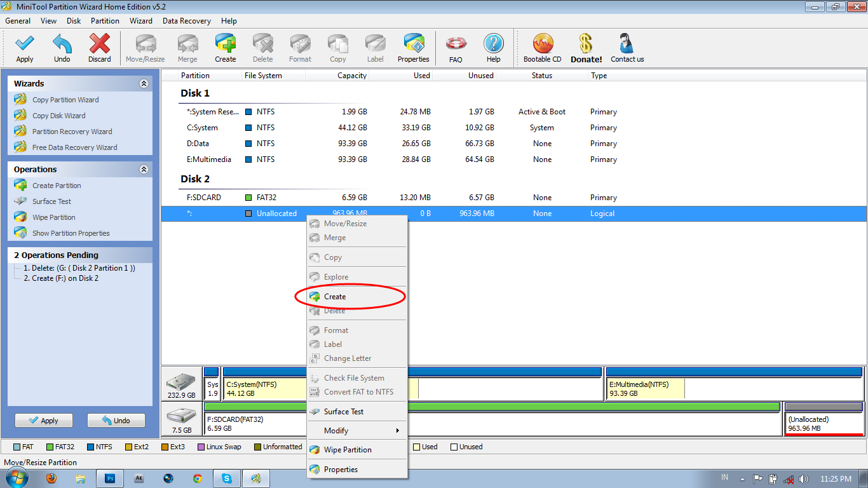Viewport: 868px width, 488px height.
Task: Launch Partition Recovery Wizard
Action: tap(72, 132)
